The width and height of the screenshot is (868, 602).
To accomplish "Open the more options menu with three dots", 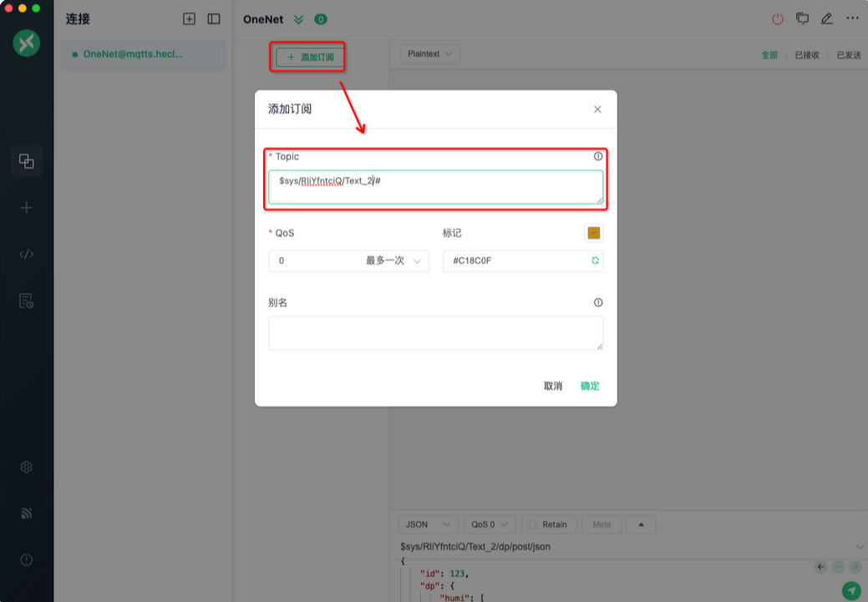I will [850, 18].
